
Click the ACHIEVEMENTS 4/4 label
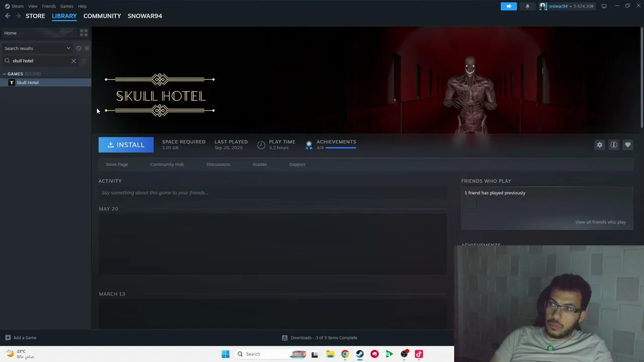[x=336, y=144]
